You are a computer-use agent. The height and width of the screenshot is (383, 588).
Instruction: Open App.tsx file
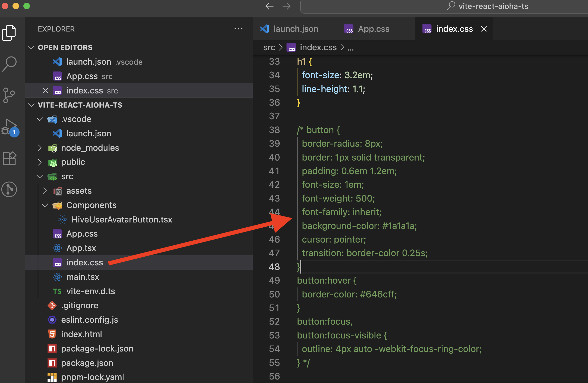click(x=139, y=248)
